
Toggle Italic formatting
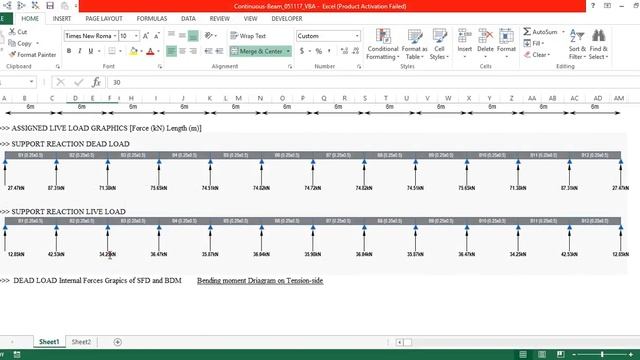coord(80,51)
